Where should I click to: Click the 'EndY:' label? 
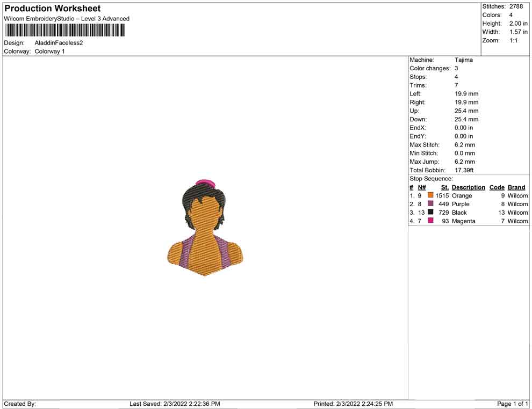point(418,136)
